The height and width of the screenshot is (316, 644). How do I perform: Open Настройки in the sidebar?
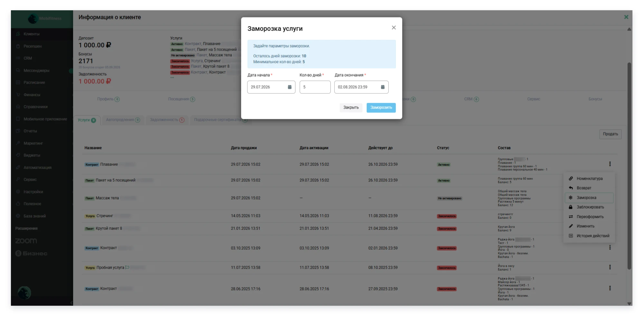click(x=42, y=192)
